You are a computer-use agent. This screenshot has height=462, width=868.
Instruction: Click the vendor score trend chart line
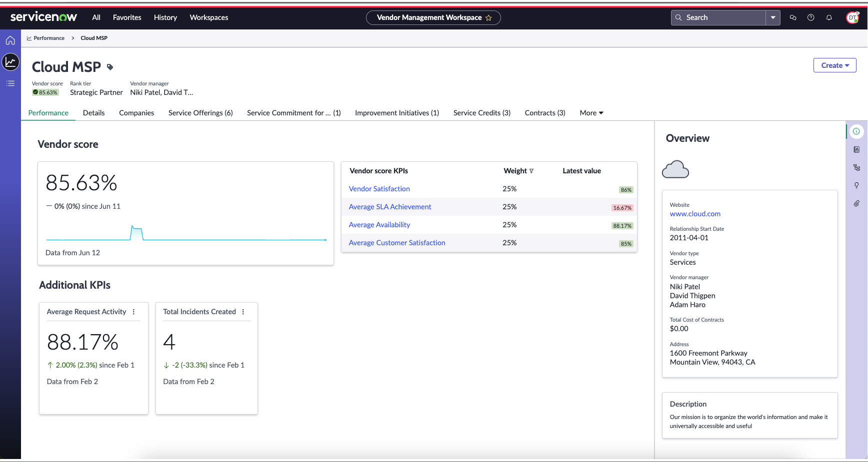tap(186, 233)
